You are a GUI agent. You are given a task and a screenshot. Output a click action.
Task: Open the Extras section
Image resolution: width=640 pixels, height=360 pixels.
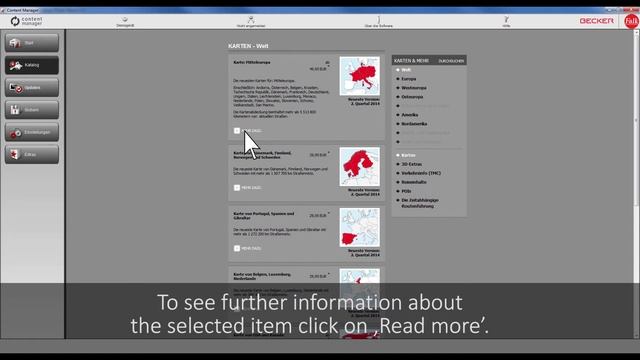32,155
